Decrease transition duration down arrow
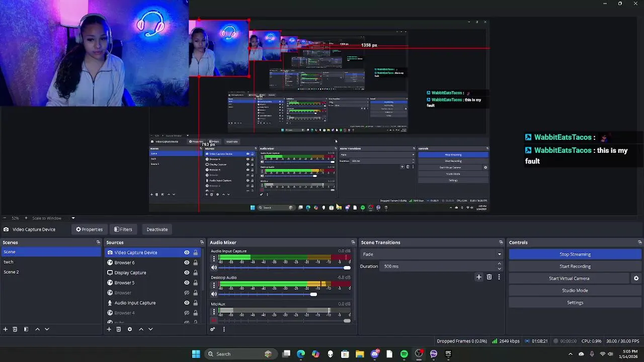 499,268
